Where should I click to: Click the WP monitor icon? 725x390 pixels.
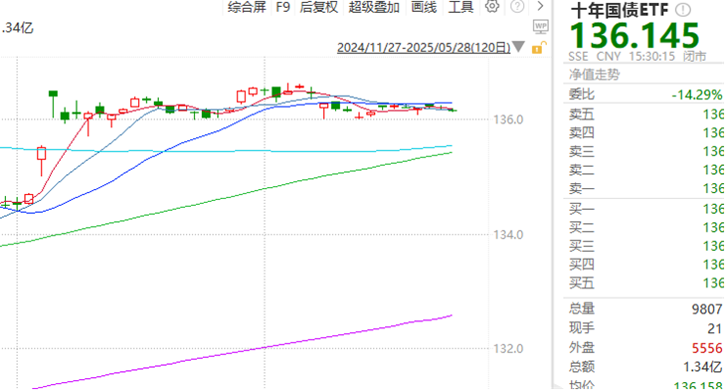pyautogui.click(x=541, y=27)
